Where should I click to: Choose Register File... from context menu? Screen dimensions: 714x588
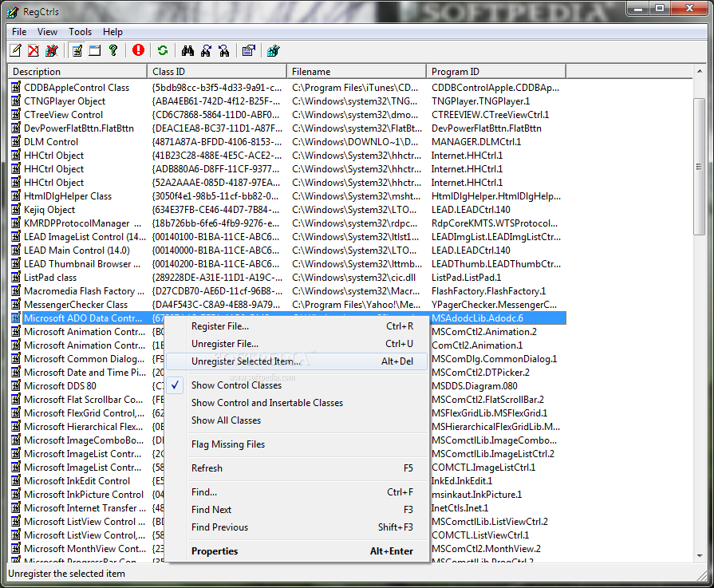point(297,326)
